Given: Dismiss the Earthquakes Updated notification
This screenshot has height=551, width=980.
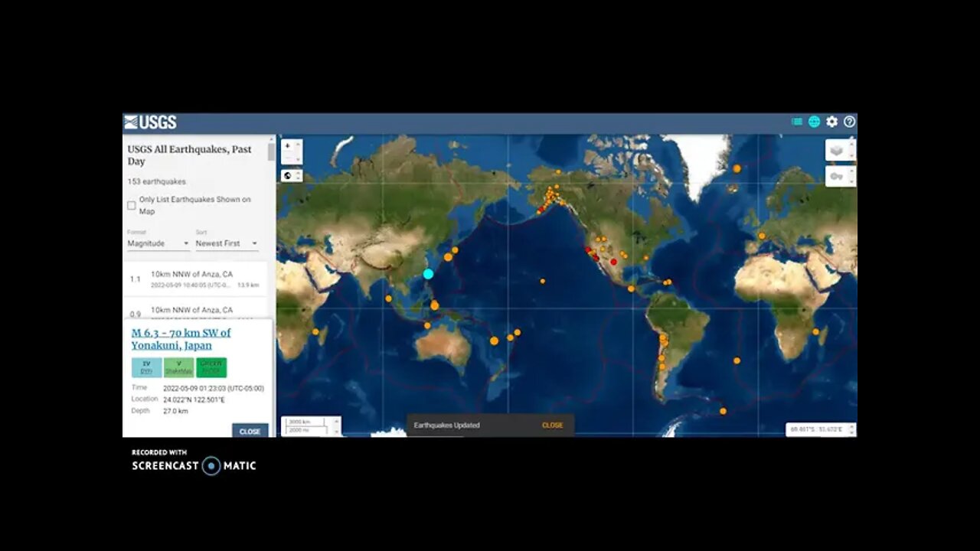Looking at the screenshot, I should tap(552, 425).
